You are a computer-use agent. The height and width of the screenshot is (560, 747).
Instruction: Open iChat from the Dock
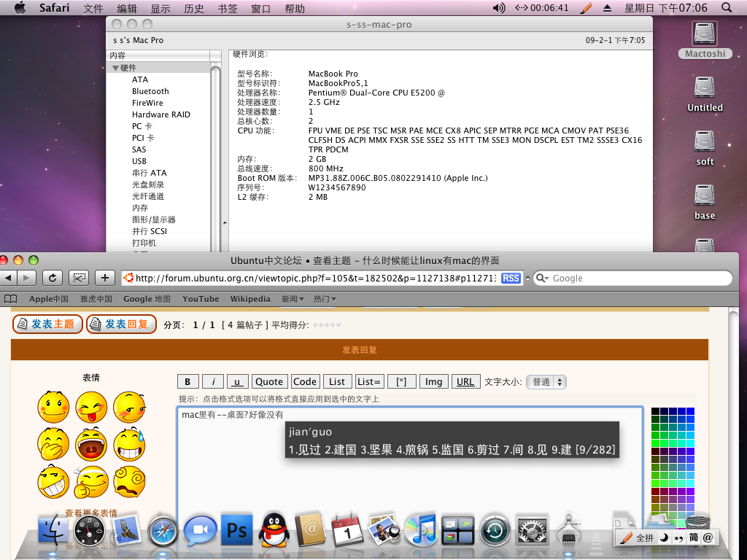(x=200, y=530)
